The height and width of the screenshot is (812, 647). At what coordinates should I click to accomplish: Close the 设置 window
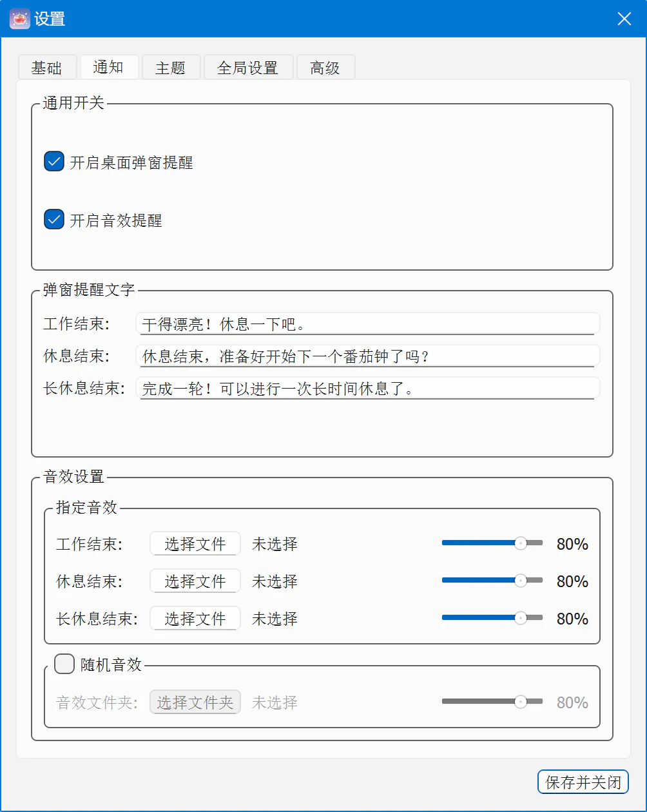click(624, 19)
